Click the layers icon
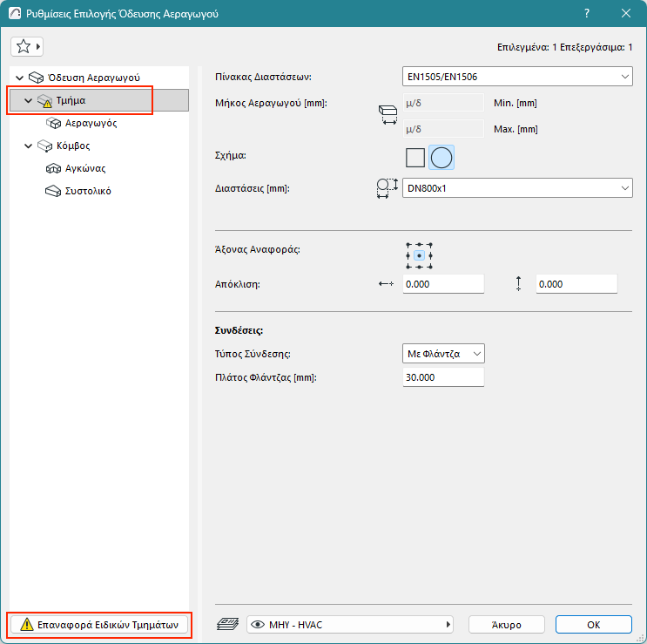Viewport: 647px width, 644px height. tap(227, 624)
